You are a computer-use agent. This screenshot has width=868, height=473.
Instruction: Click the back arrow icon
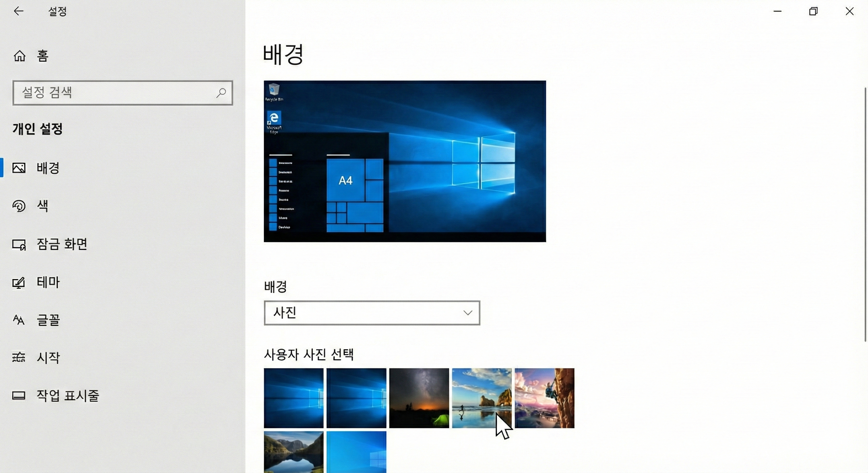click(18, 11)
